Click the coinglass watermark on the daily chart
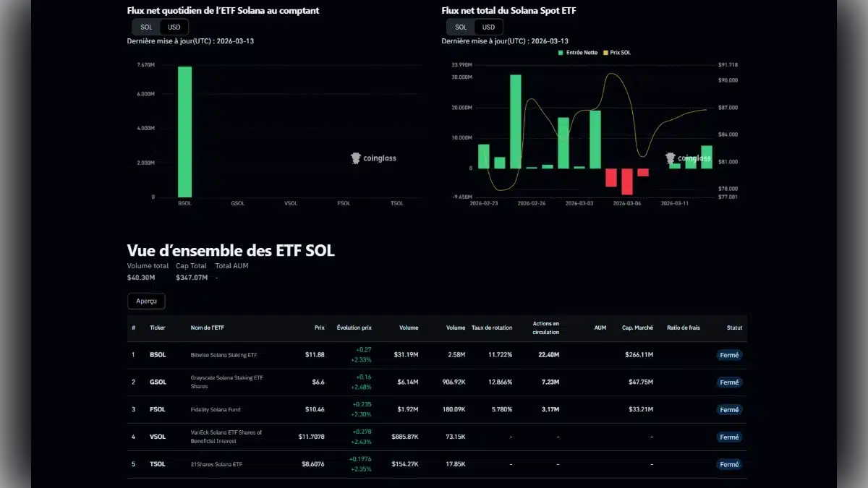The height and width of the screenshot is (488, 868). click(373, 158)
